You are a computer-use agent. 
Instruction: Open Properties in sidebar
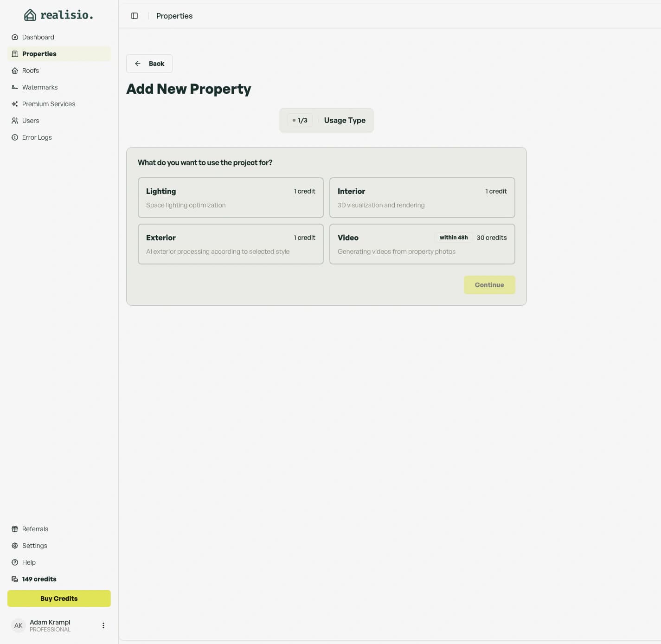point(59,54)
